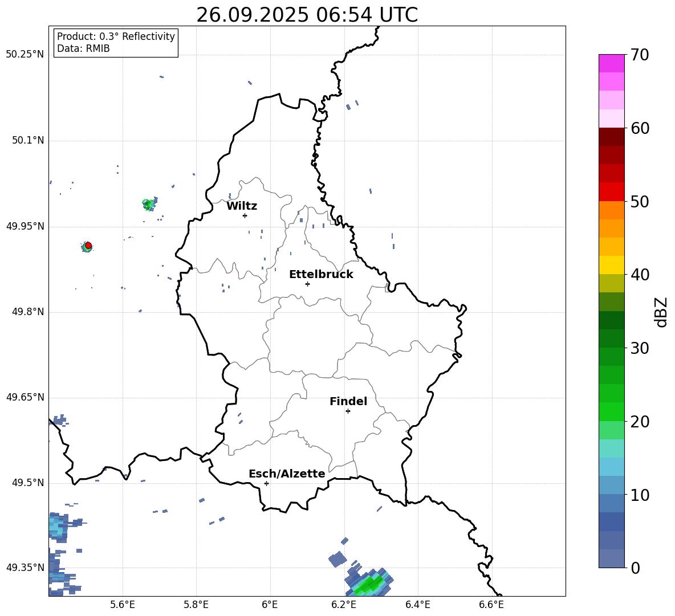Viewport: 675px width, 616px height.
Task: Click the 70 value on colorbar
Action: 640,55
